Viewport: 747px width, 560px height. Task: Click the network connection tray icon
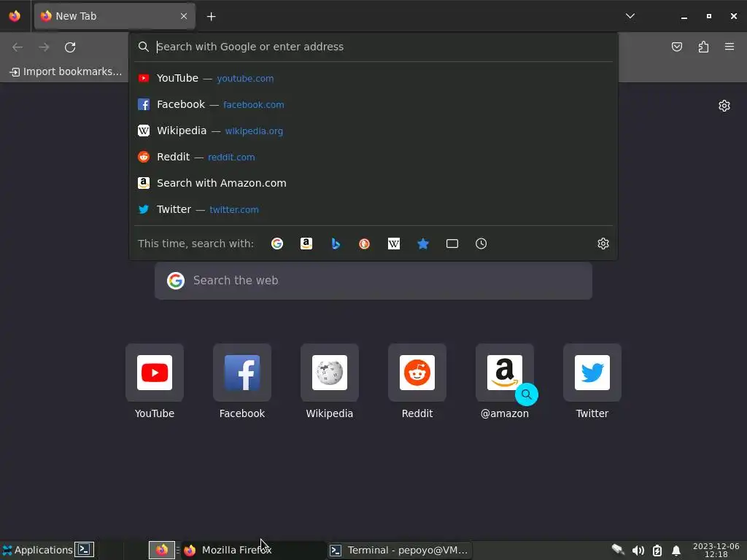coord(618,550)
